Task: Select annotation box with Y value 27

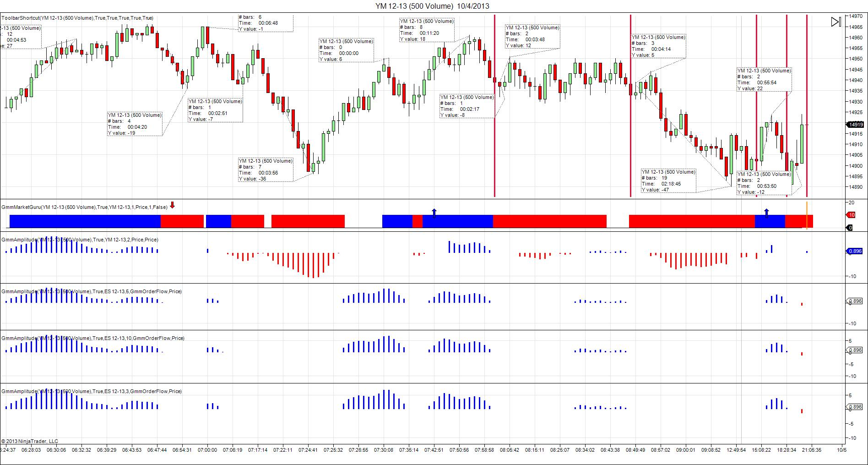Action: [x=21, y=37]
